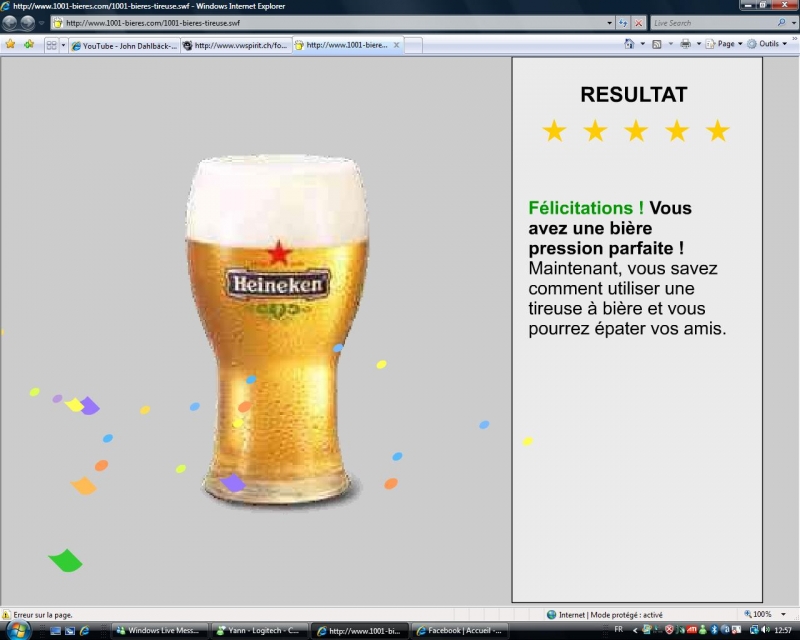Viewport: 800px width, 640px height.
Task: Expand the zoom level 100% dropdown
Action: coord(784,614)
